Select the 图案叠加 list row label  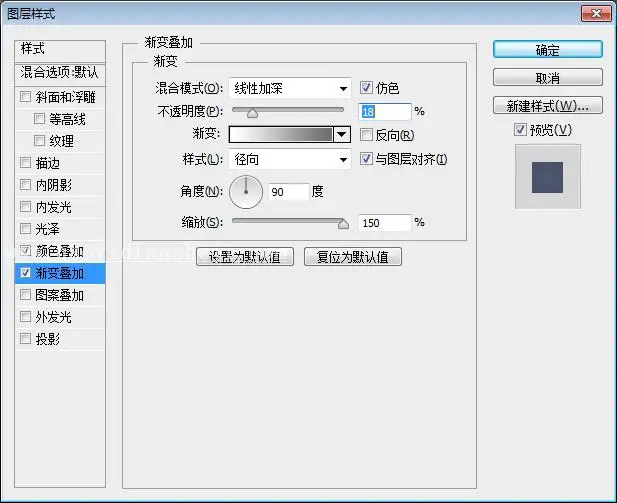(x=59, y=295)
